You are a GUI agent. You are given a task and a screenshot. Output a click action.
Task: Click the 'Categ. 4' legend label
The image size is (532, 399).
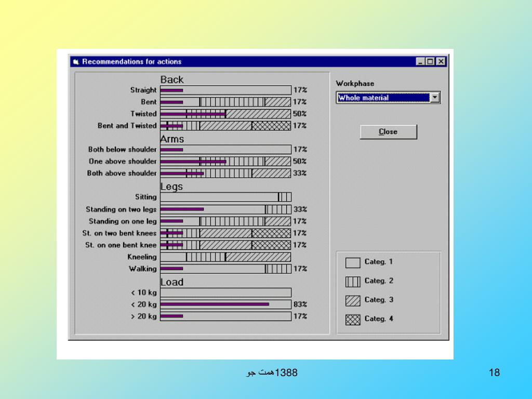pyautogui.click(x=379, y=318)
